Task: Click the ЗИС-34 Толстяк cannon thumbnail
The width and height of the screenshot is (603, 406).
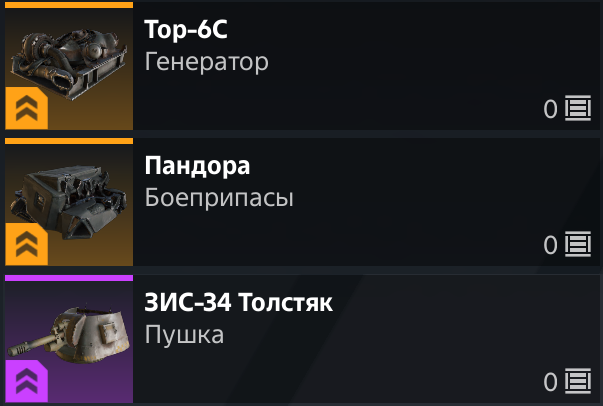Action: pyautogui.click(x=69, y=339)
